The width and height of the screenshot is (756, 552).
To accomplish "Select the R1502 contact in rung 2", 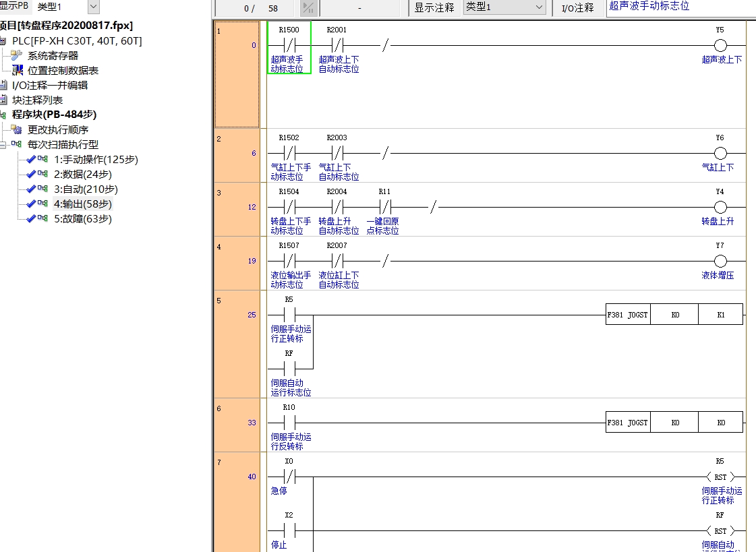I will (289, 154).
